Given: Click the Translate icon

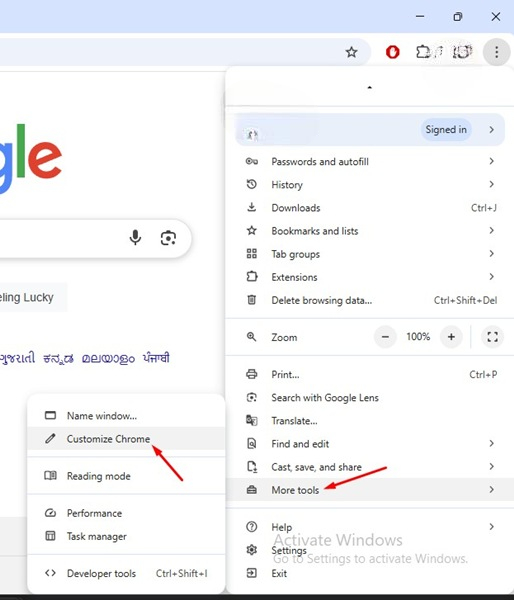Looking at the screenshot, I should coord(251,420).
